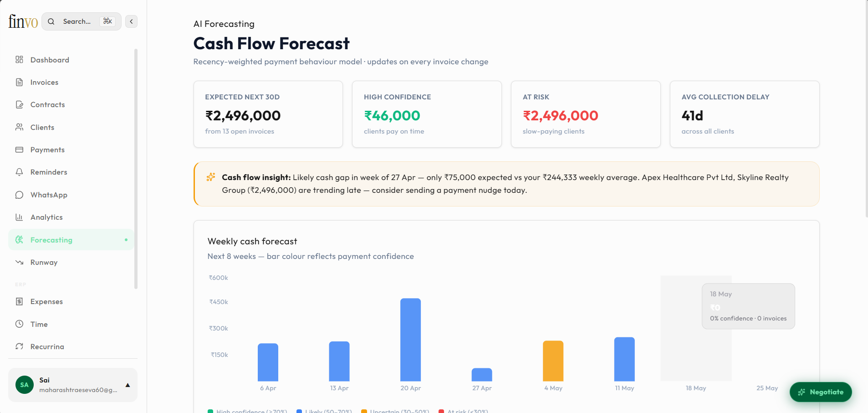Image resolution: width=868 pixels, height=413 pixels.
Task: Click the sidebar vertical scrollbar
Action: [136, 169]
